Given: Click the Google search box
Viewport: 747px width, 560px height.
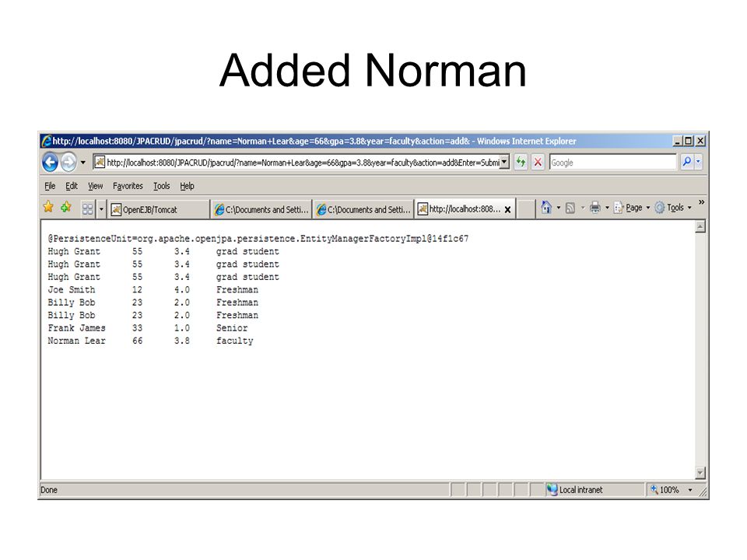Looking at the screenshot, I should [x=612, y=163].
